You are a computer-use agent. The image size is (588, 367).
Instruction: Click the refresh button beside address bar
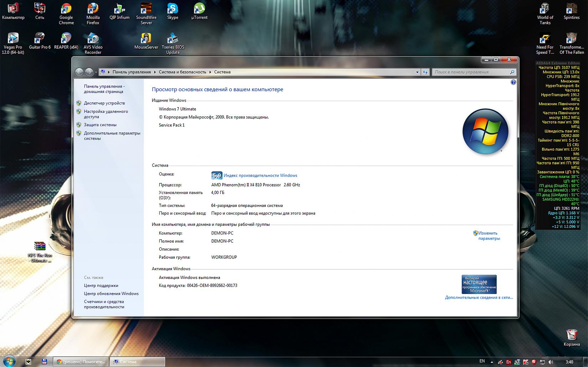(x=425, y=72)
